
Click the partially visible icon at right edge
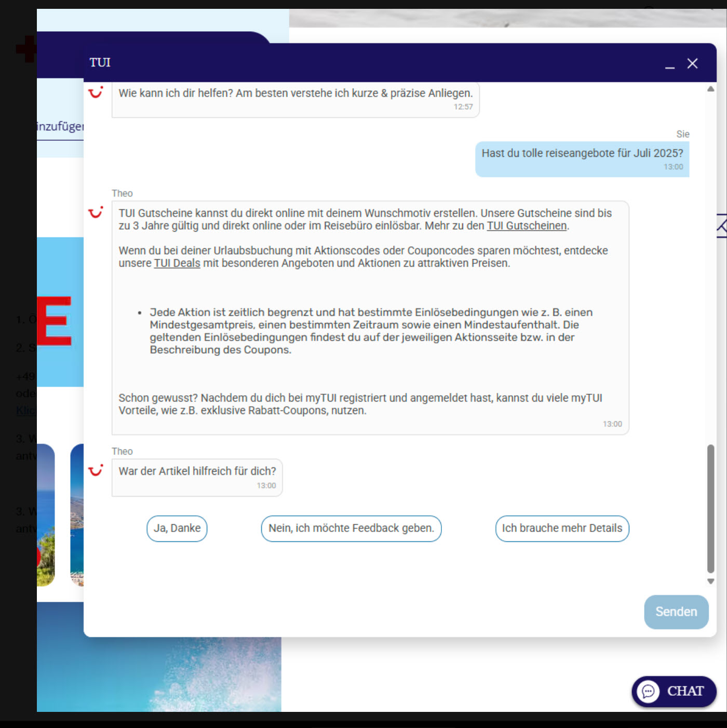coord(721,226)
